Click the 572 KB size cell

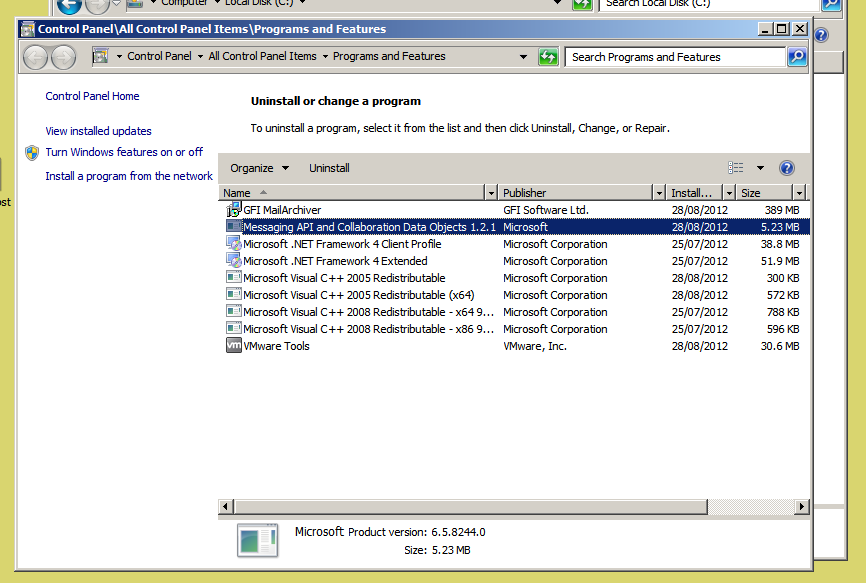pyautogui.click(x=783, y=295)
